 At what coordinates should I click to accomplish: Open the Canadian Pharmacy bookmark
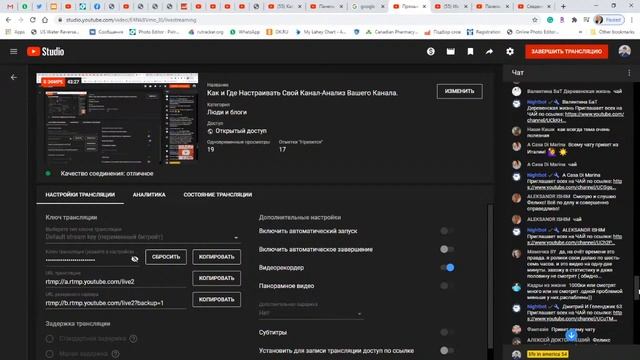[392, 32]
